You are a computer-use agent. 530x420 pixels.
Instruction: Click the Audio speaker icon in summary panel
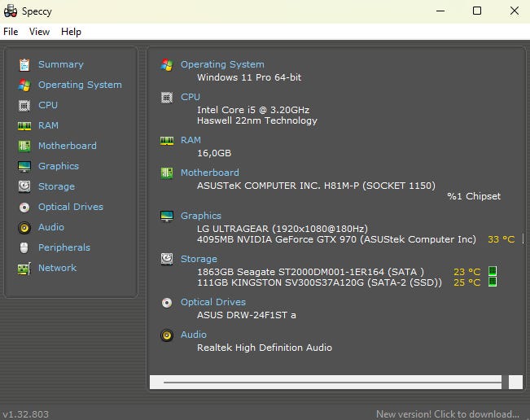167,335
